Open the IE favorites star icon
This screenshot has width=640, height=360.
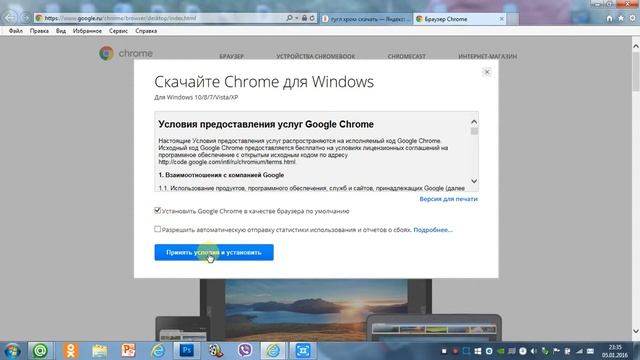(x=621, y=18)
